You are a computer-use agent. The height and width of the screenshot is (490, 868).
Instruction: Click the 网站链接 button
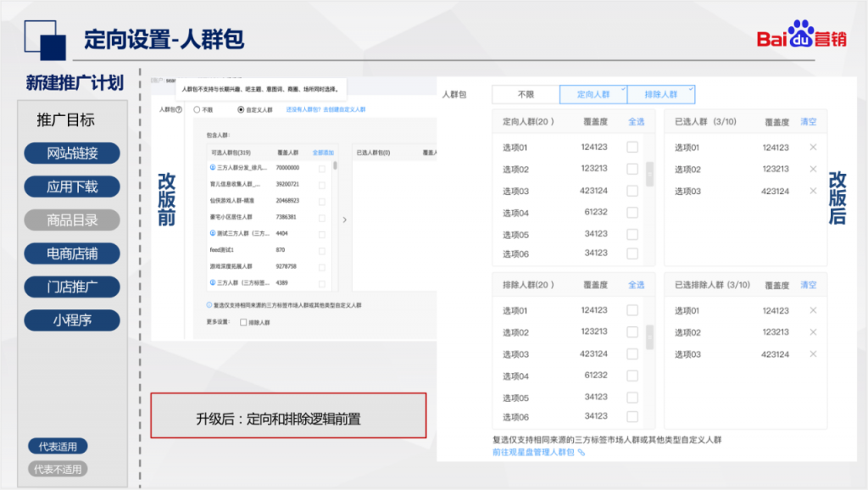click(72, 153)
